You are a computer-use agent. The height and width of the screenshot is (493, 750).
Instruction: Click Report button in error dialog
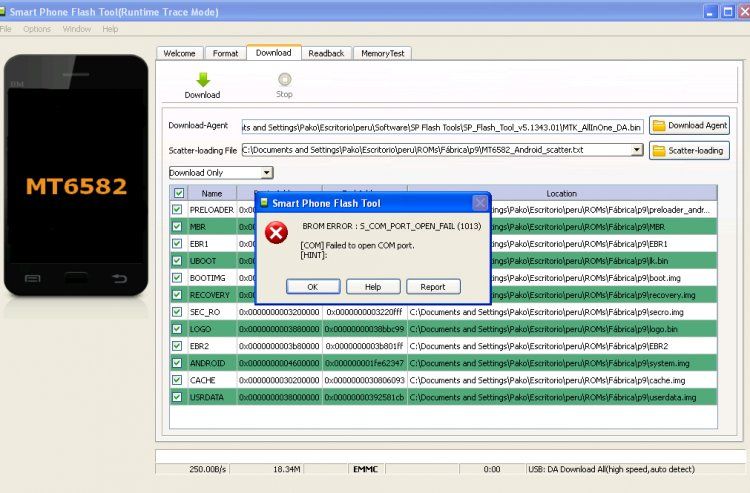433,287
